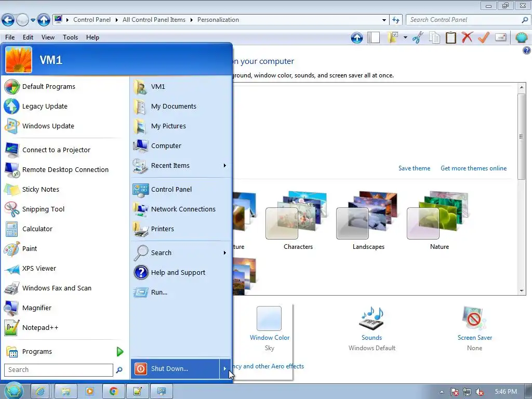
Task: Select the Landscapes theme
Action: point(368,220)
